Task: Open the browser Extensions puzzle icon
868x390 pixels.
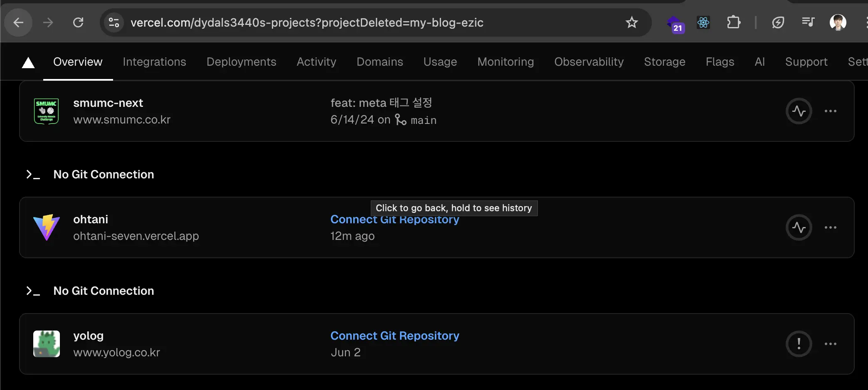Action: coord(734,22)
